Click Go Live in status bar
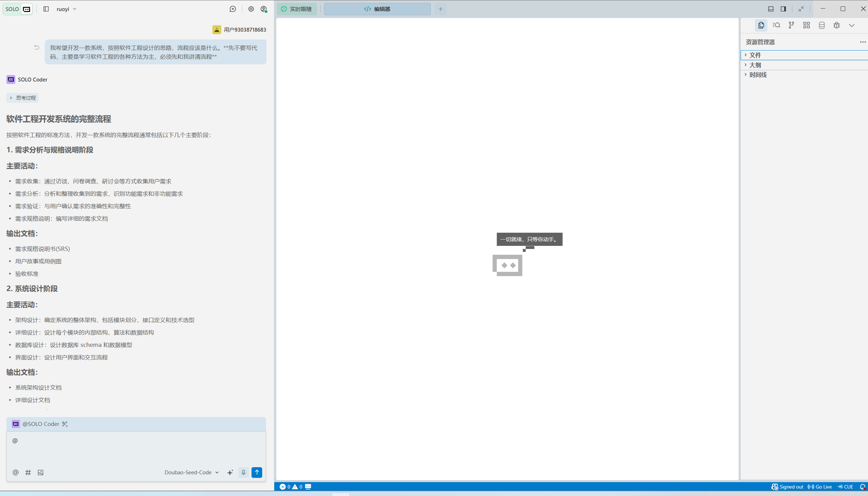Screen dimensions: 868x496 [x=820, y=487]
